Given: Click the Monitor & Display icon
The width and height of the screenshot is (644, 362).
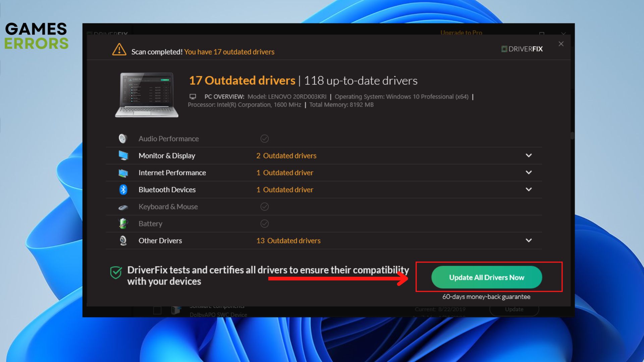Looking at the screenshot, I should point(123,156).
